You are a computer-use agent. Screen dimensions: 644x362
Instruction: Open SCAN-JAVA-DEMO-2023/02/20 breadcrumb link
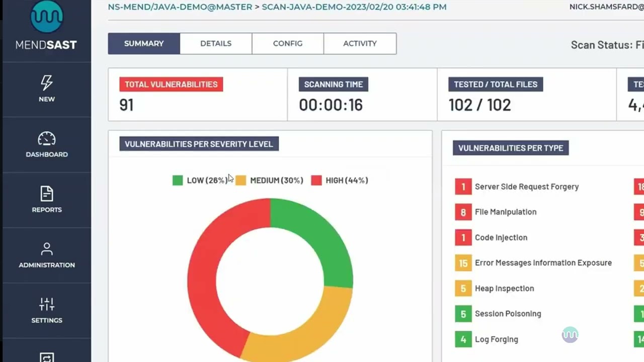354,7
